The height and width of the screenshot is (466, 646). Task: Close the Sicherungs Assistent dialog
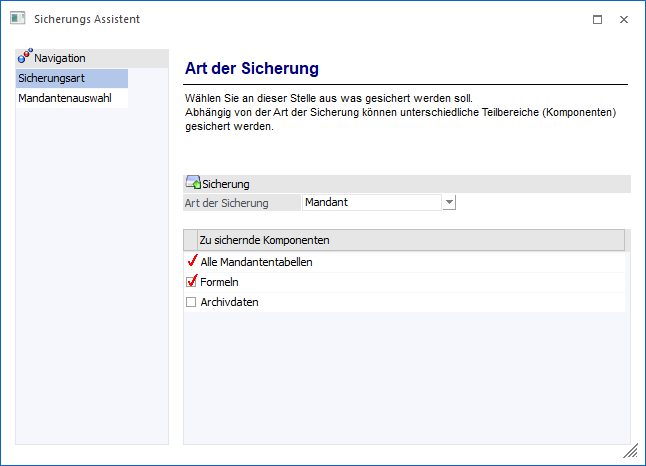[623, 19]
